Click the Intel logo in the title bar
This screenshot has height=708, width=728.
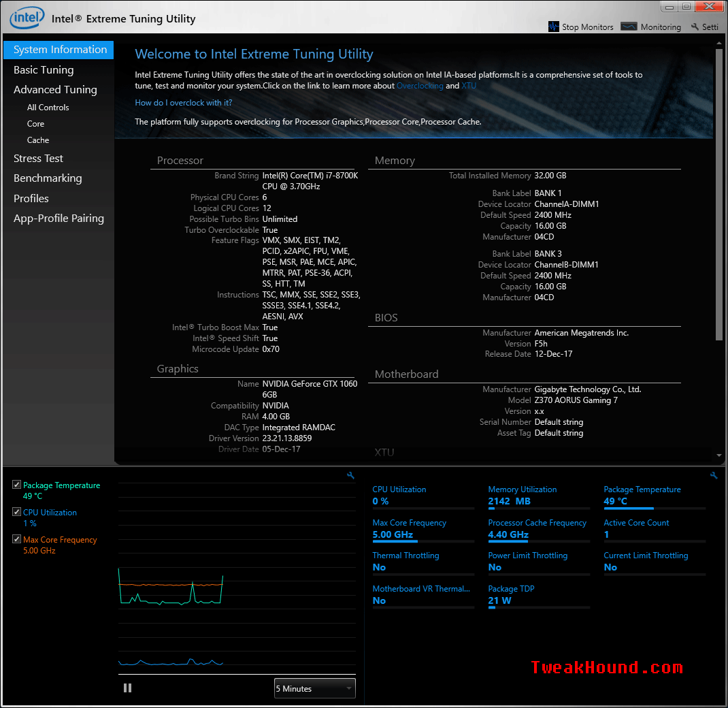coord(27,18)
